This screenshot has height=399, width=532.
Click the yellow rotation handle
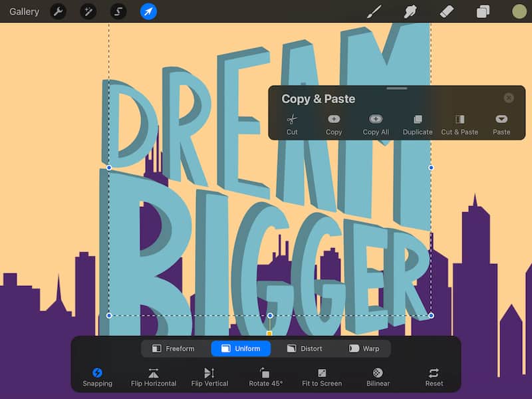tap(269, 333)
